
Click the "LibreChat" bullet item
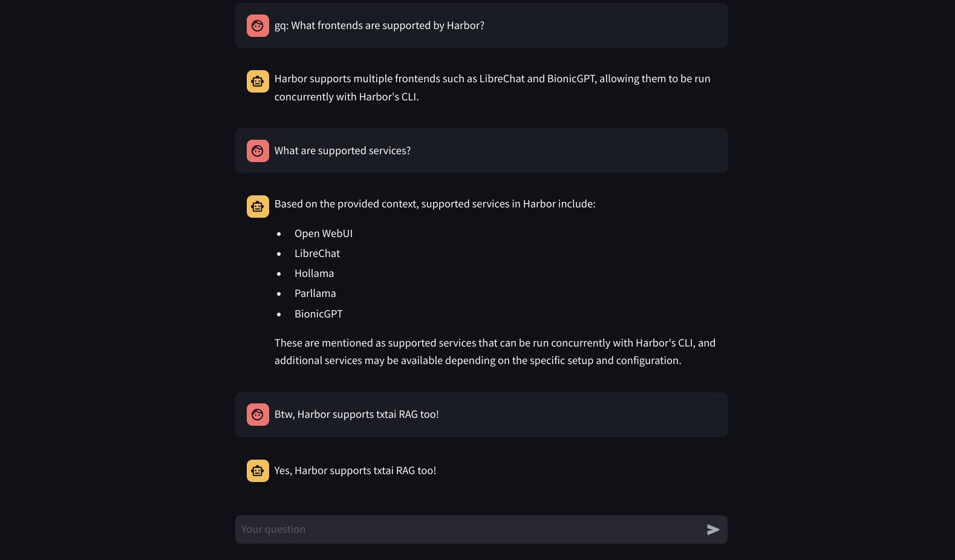click(318, 253)
